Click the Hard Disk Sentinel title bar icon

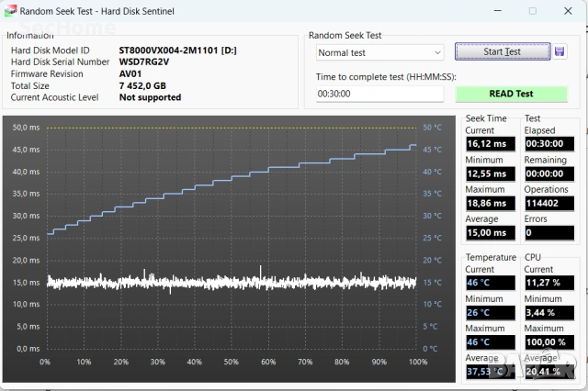pyautogui.click(x=10, y=11)
